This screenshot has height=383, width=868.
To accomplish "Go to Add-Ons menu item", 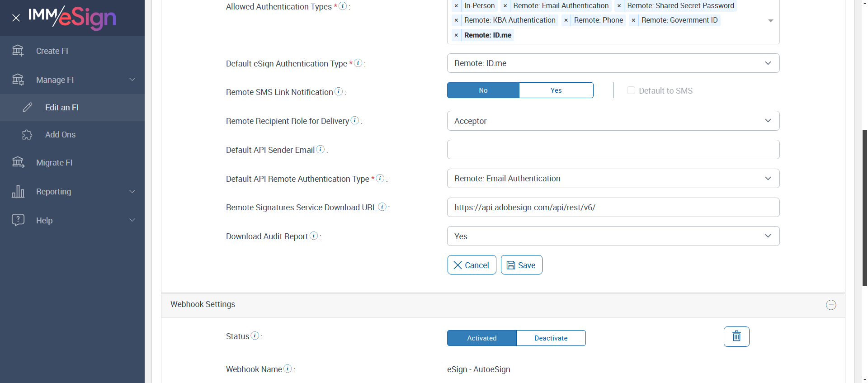I will coord(60,135).
